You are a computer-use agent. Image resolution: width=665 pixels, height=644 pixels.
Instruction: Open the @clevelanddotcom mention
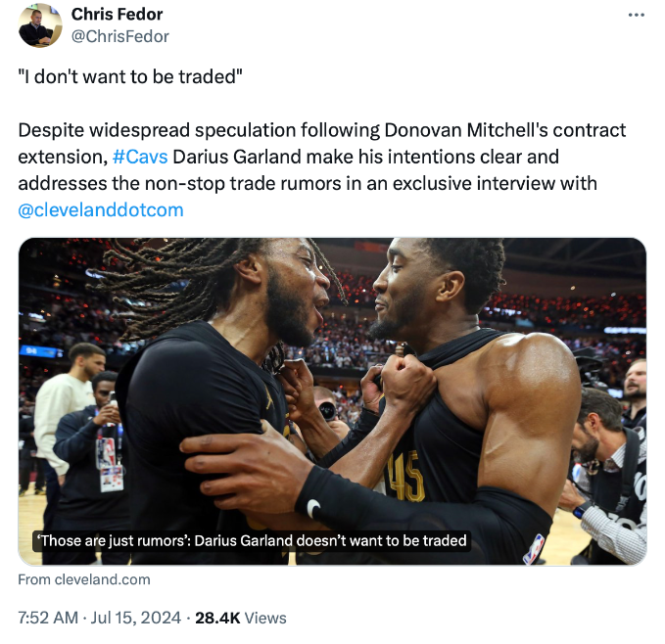[x=101, y=210]
